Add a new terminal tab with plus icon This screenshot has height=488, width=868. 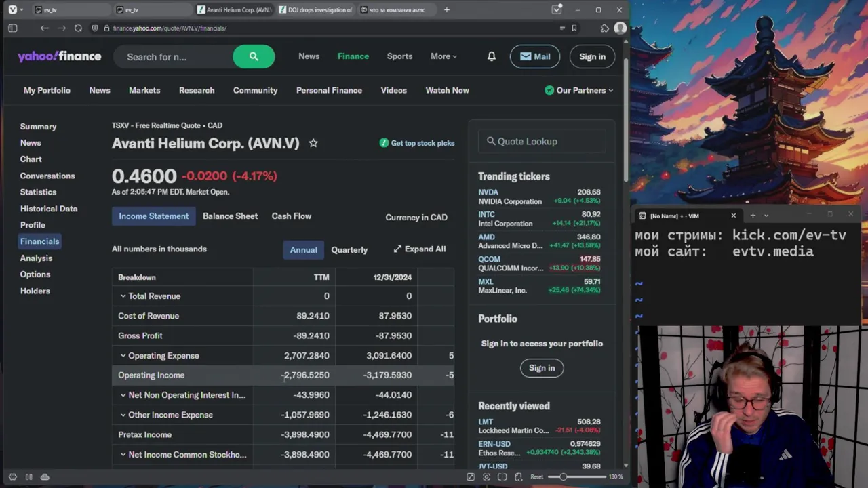point(752,216)
